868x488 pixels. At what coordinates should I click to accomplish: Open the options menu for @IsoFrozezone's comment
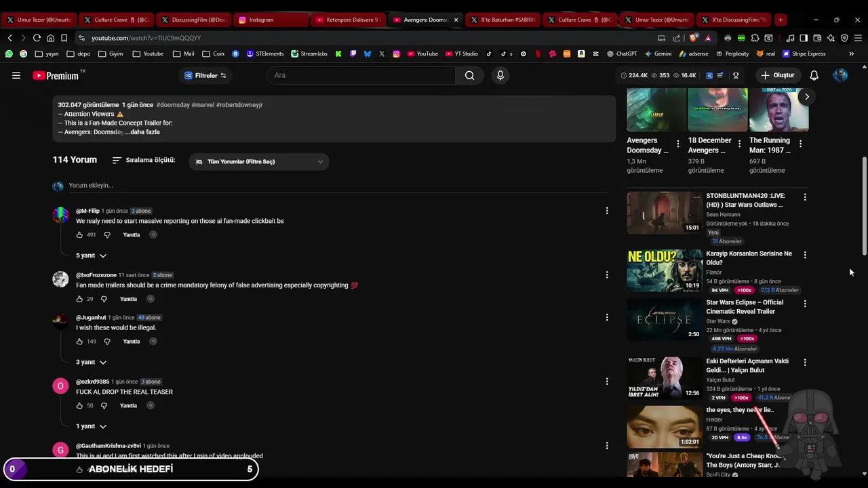click(607, 274)
